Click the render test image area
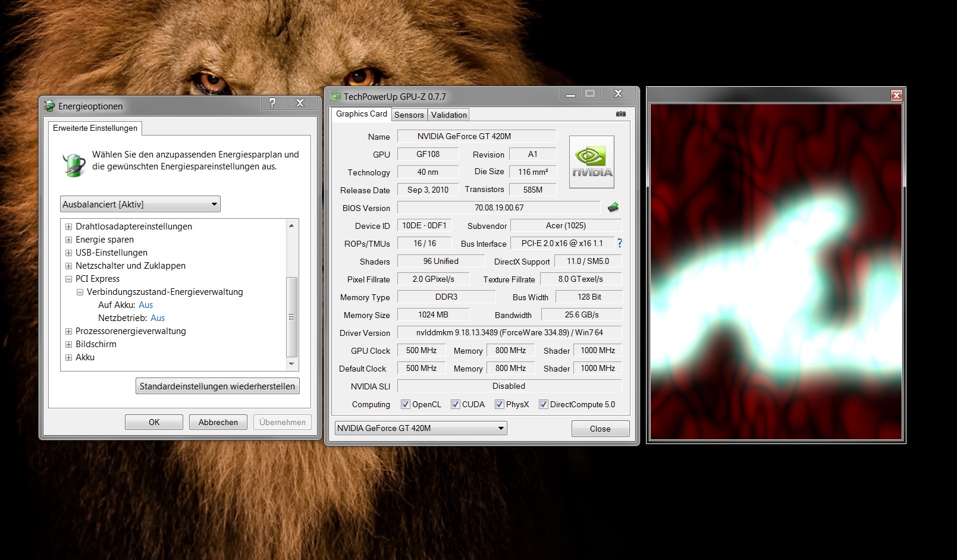The height and width of the screenshot is (560, 957). 776,272
